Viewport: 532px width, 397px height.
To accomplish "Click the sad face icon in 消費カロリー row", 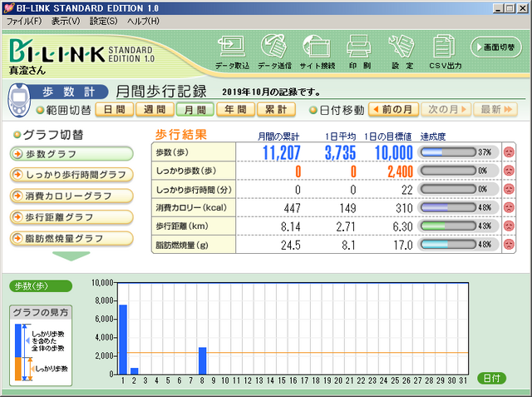I will [509, 207].
